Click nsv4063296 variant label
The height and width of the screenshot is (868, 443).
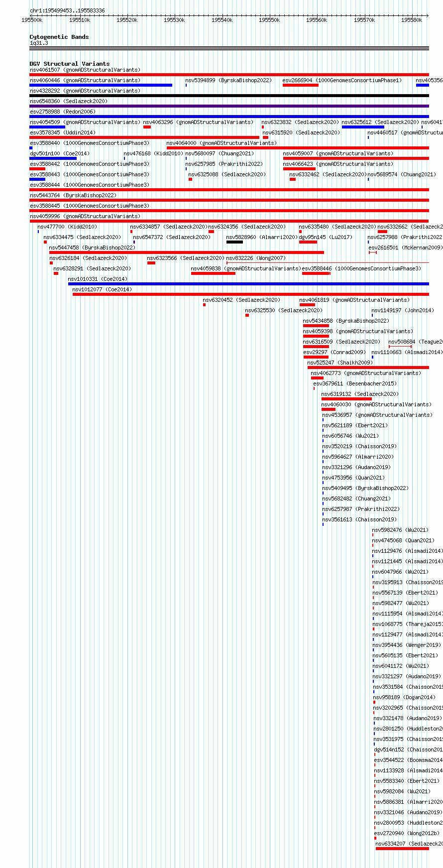198,122
